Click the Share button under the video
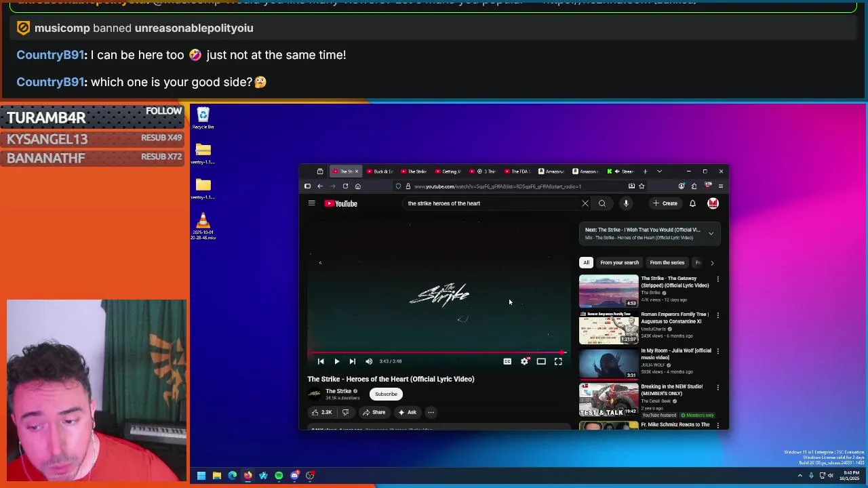The image size is (868, 488). tap(374, 412)
